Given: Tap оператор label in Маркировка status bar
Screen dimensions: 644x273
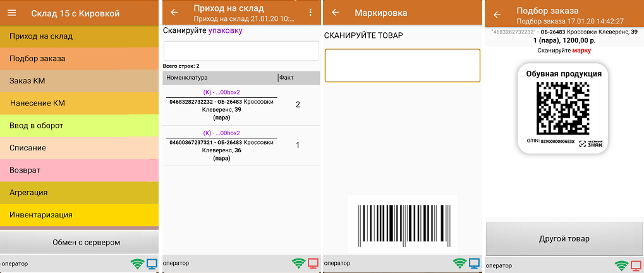Looking at the screenshot, I should point(337,263).
